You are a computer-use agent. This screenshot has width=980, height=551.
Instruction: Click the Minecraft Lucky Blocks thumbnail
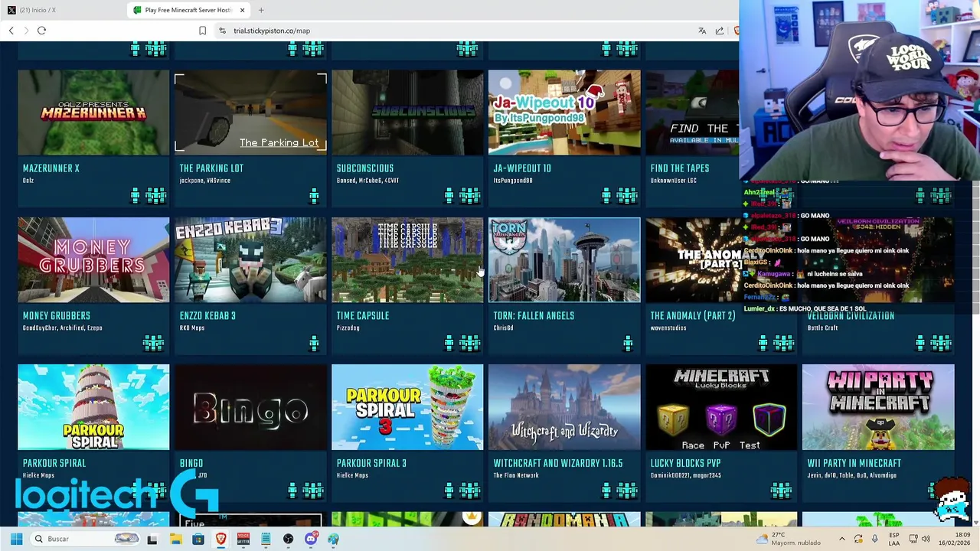click(721, 407)
